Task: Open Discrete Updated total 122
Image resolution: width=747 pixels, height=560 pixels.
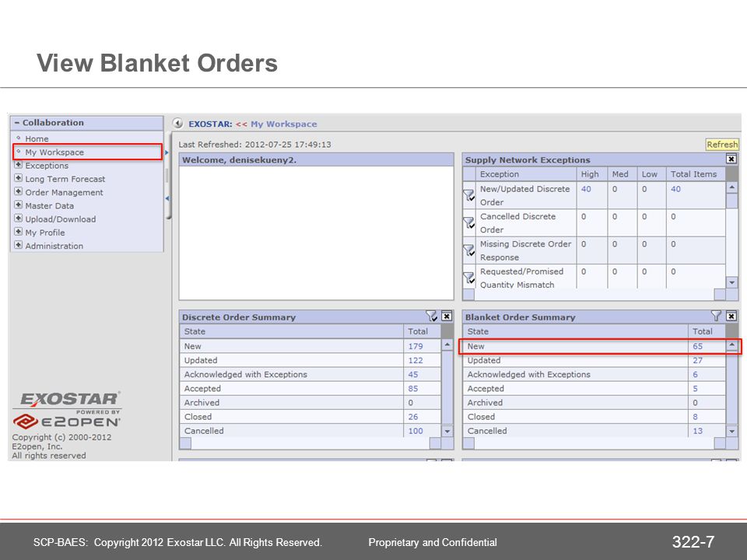Action: click(x=416, y=360)
